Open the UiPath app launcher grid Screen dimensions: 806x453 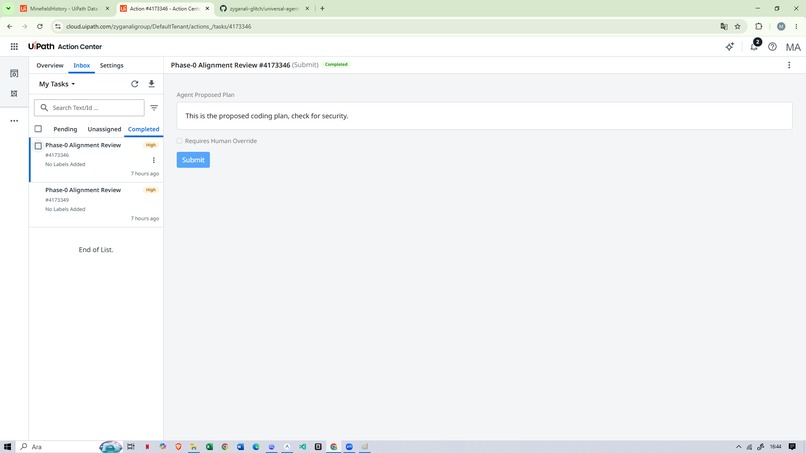(14, 46)
